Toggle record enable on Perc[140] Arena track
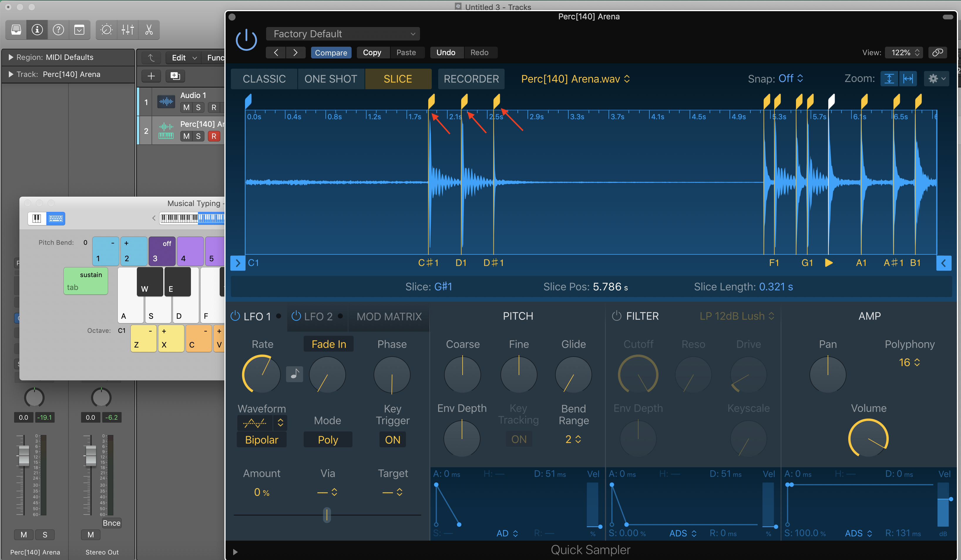961x560 pixels. click(x=214, y=136)
